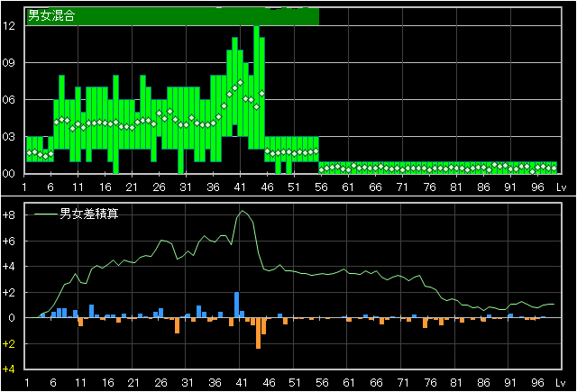Click the +6 y-axis label
The height and width of the screenshot is (392, 577).
tap(9, 241)
